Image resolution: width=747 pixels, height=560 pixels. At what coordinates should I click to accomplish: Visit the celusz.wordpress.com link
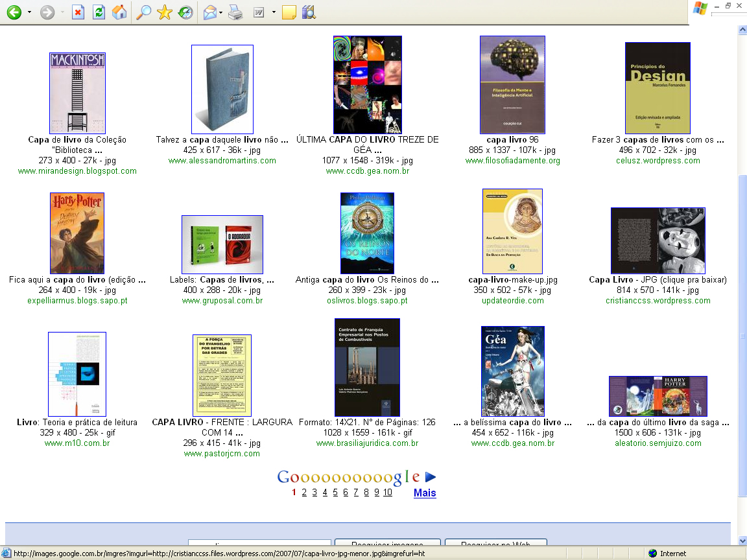click(658, 161)
